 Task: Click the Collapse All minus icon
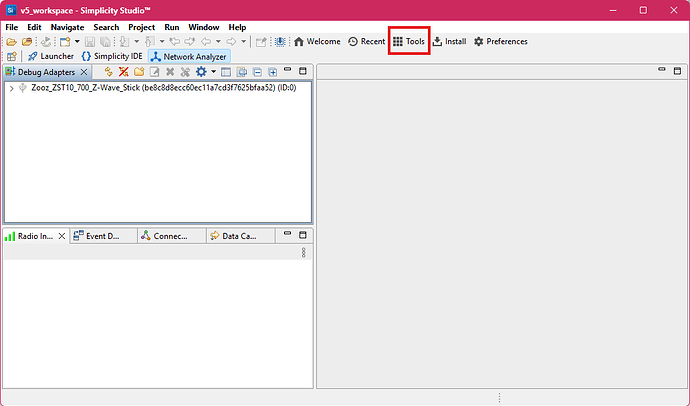pyautogui.click(x=257, y=72)
